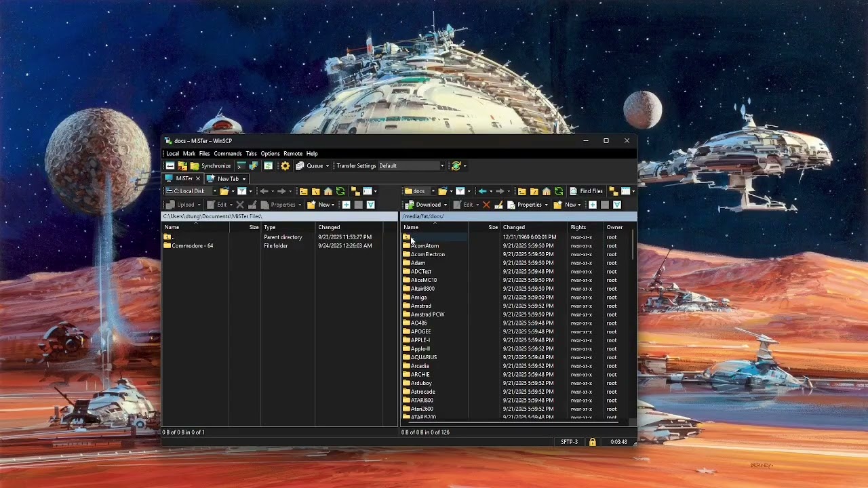The height and width of the screenshot is (488, 868).
Task: Select the Commodore - 64 local folder
Action: 193,246
